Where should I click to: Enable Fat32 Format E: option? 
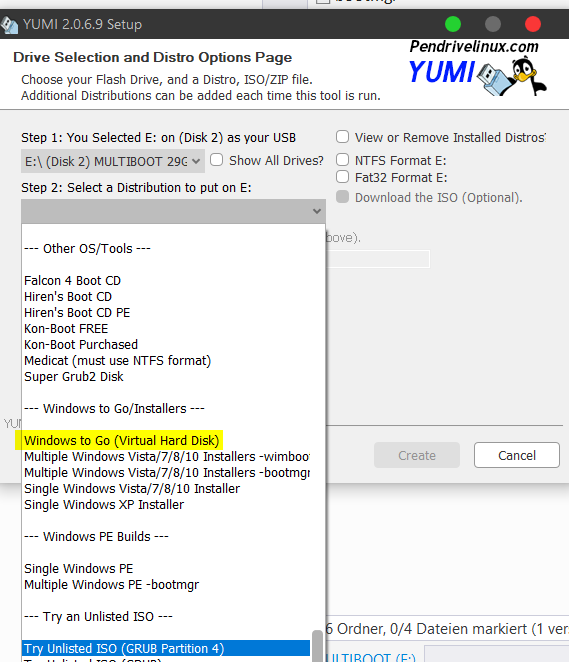tap(342, 177)
